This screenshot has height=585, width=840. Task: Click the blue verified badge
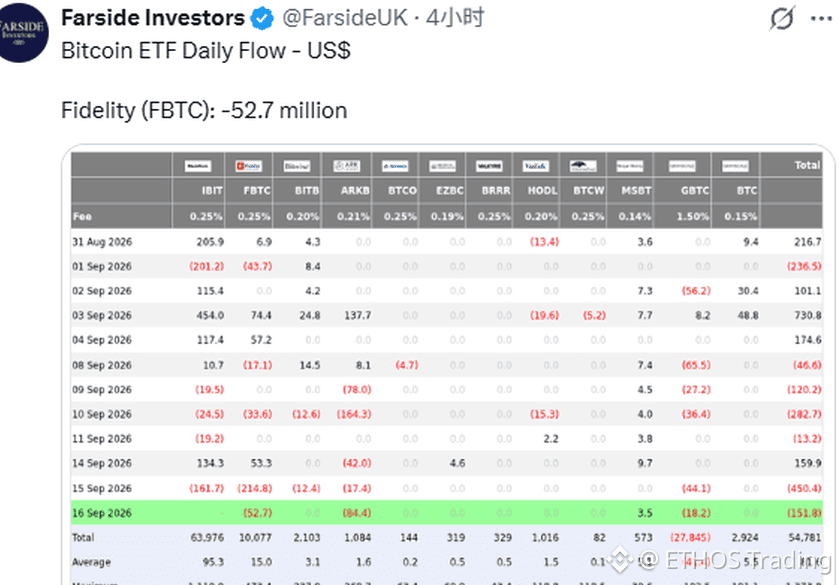262,19
